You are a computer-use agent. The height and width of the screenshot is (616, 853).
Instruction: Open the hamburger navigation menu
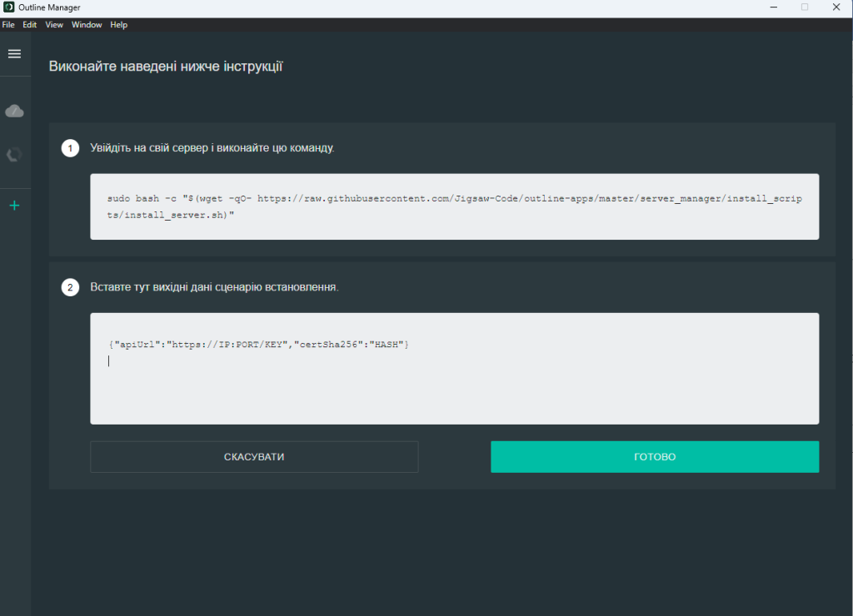click(x=14, y=53)
